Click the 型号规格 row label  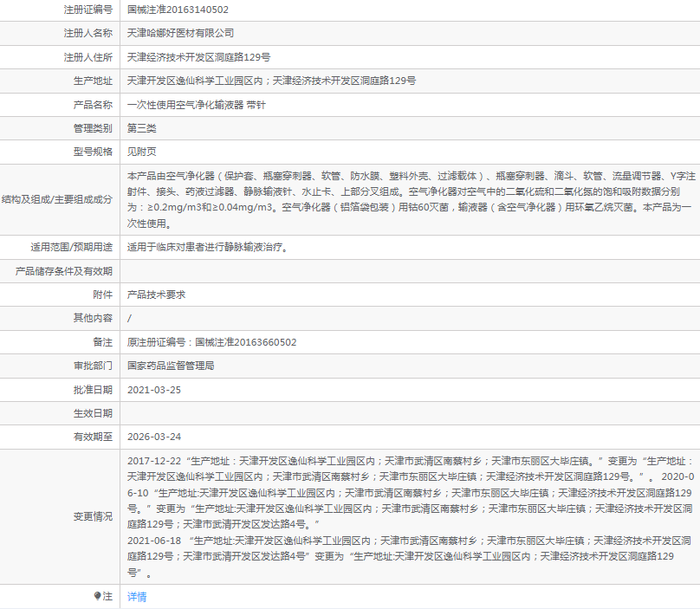(93, 152)
